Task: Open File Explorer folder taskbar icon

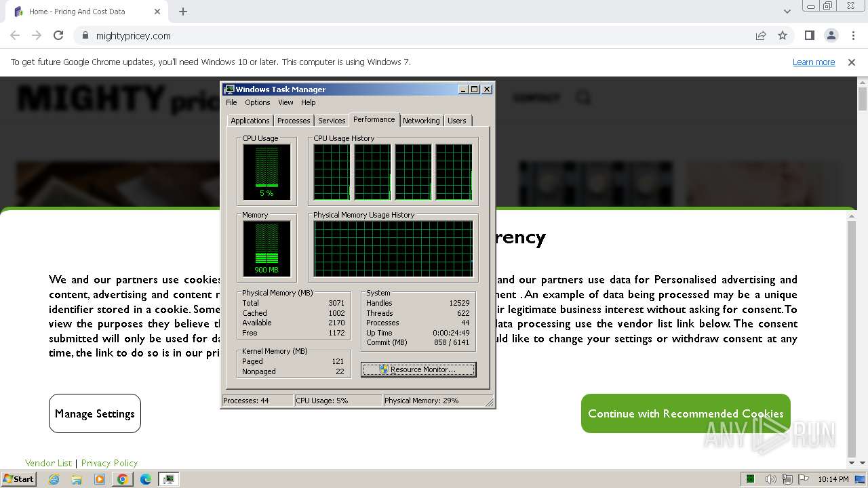Action: (77, 479)
